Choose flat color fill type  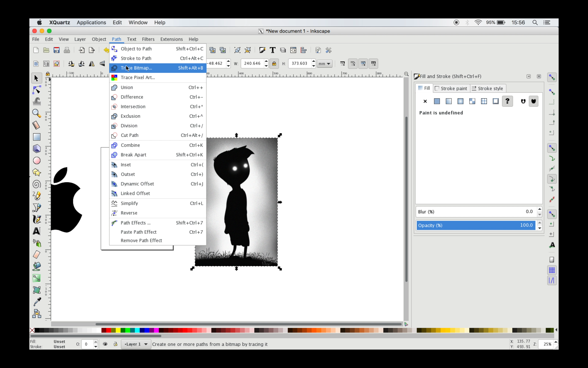coord(437,101)
